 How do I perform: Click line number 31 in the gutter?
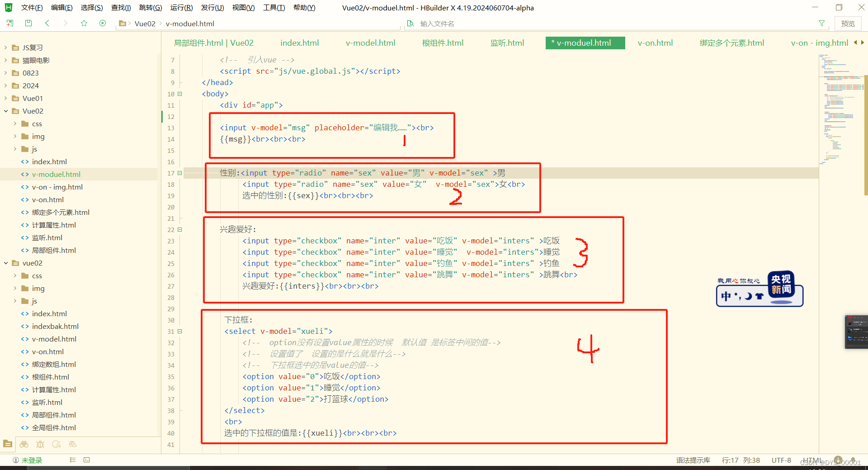tap(170, 332)
